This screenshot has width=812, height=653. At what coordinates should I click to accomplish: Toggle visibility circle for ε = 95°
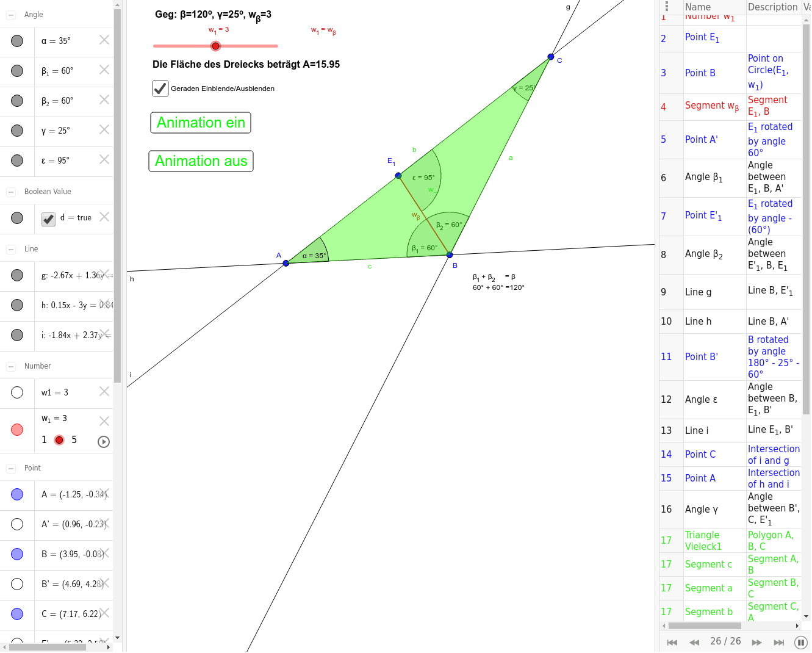pyautogui.click(x=17, y=161)
